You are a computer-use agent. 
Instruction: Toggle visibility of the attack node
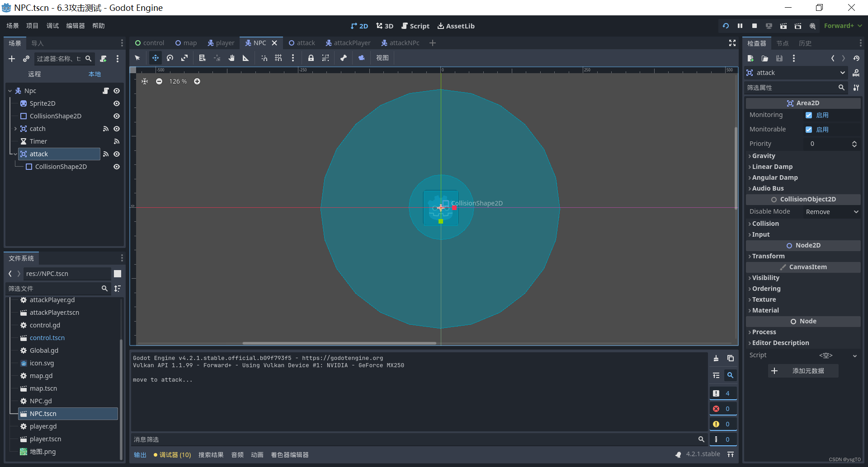pos(117,154)
